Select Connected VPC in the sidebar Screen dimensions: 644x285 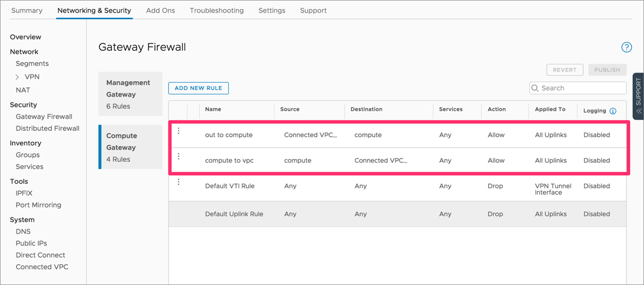pyautogui.click(x=42, y=267)
